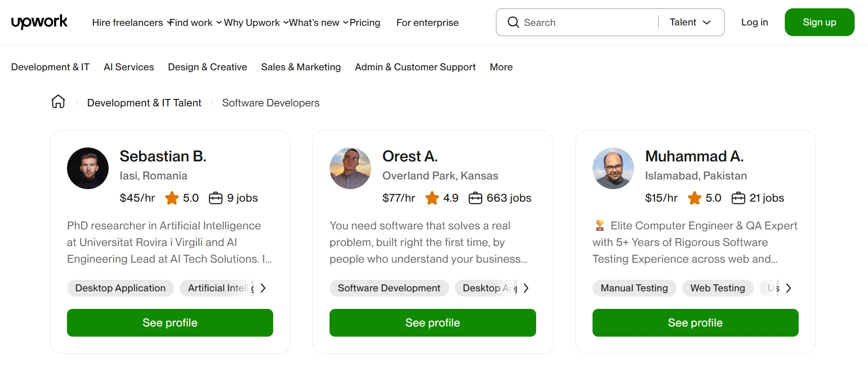Screen dimensions: 868x369
Task: Click the name Muhammad A.
Action: coord(694,156)
